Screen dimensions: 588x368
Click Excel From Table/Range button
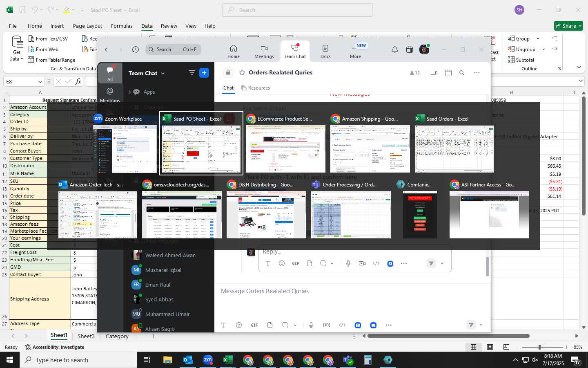click(x=51, y=60)
